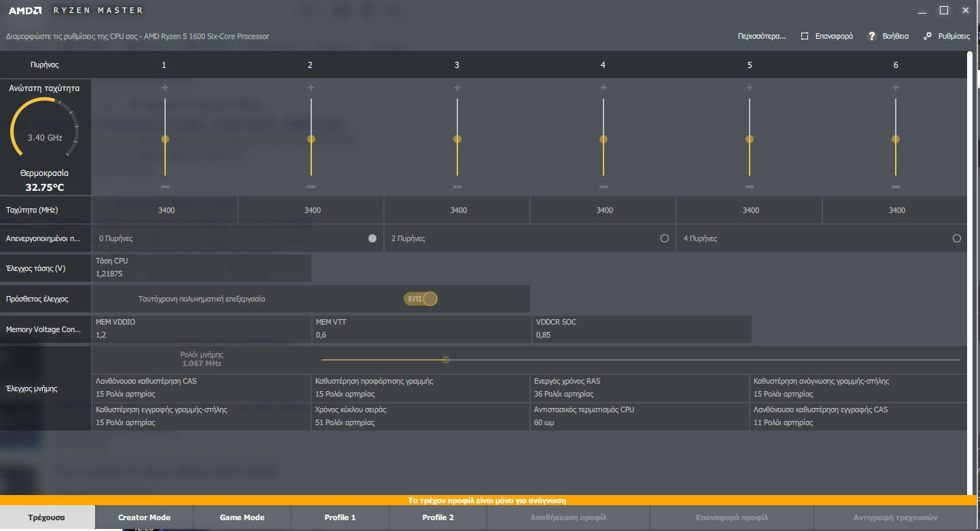Open the Profile 1 tab
Image resolution: width=980 pixels, height=531 pixels.
tap(340, 517)
